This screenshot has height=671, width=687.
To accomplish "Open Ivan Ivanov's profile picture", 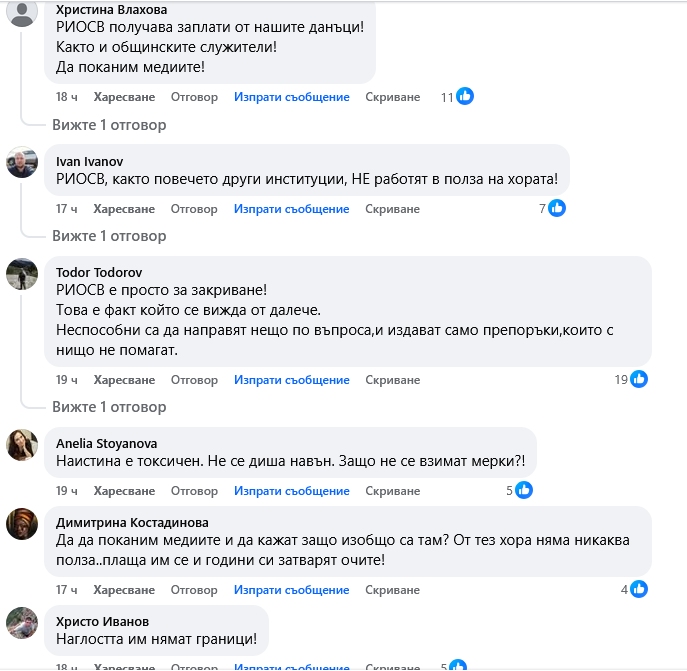I will [x=22, y=162].
